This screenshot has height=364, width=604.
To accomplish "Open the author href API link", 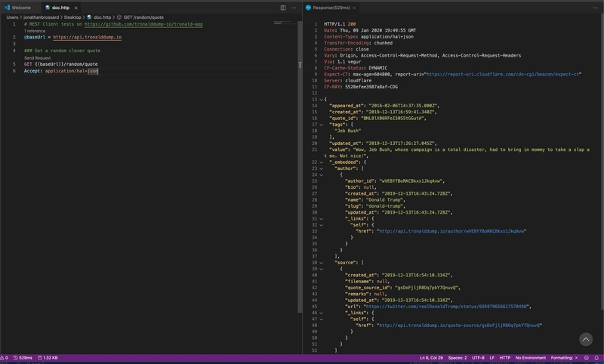I will pos(451,231).
